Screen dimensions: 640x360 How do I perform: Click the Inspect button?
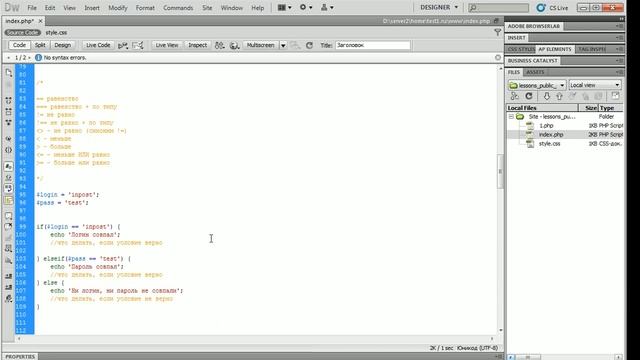pyautogui.click(x=198, y=45)
